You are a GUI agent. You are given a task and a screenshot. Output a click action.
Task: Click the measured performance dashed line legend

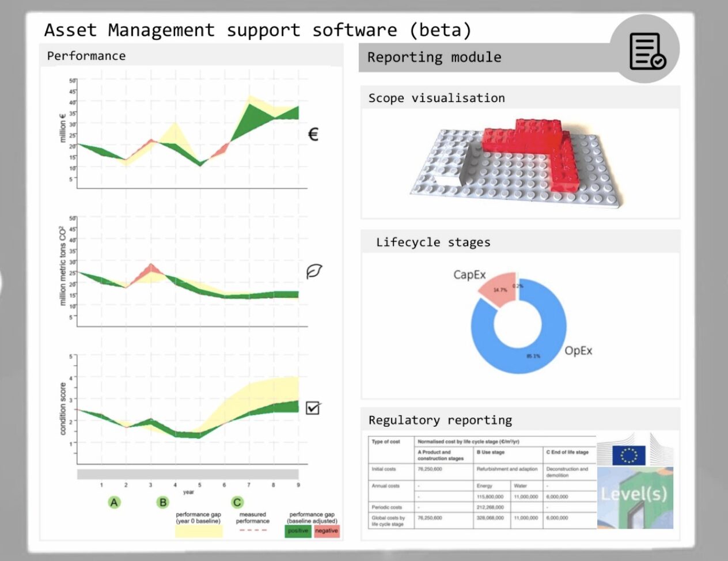(x=252, y=529)
